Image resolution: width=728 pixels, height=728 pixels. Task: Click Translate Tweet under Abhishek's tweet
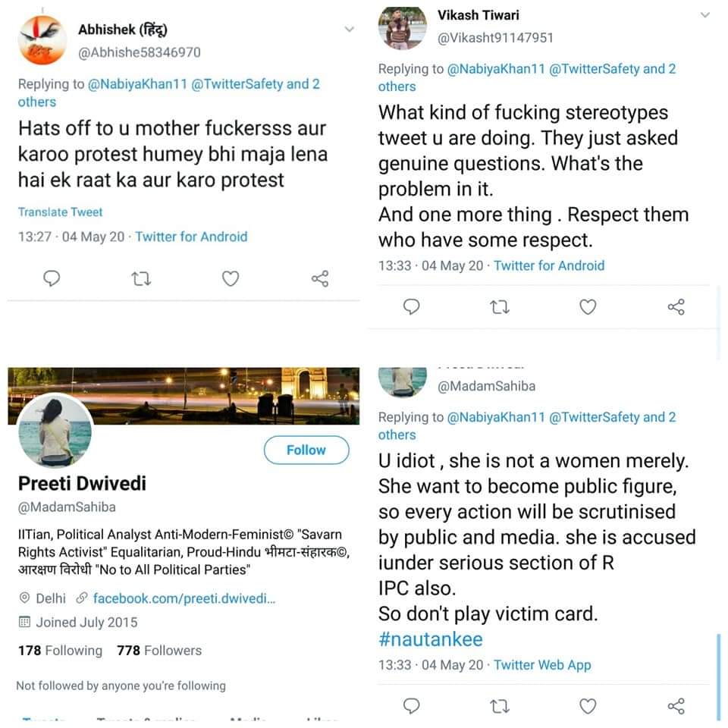point(60,212)
